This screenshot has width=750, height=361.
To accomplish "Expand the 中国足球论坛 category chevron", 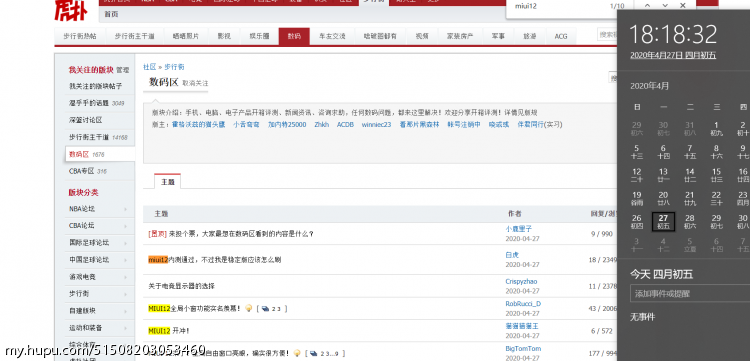I will click(x=125, y=260).
